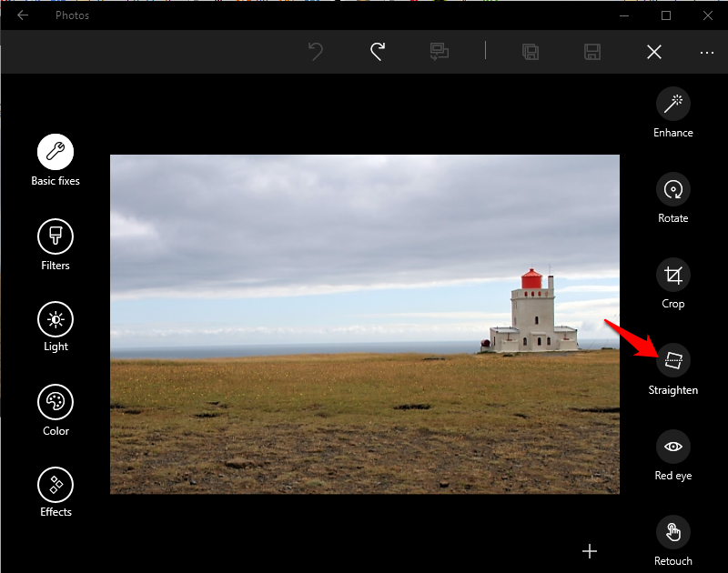Click the Undo arrow in toolbar
The width and height of the screenshot is (728, 573).
[316, 52]
